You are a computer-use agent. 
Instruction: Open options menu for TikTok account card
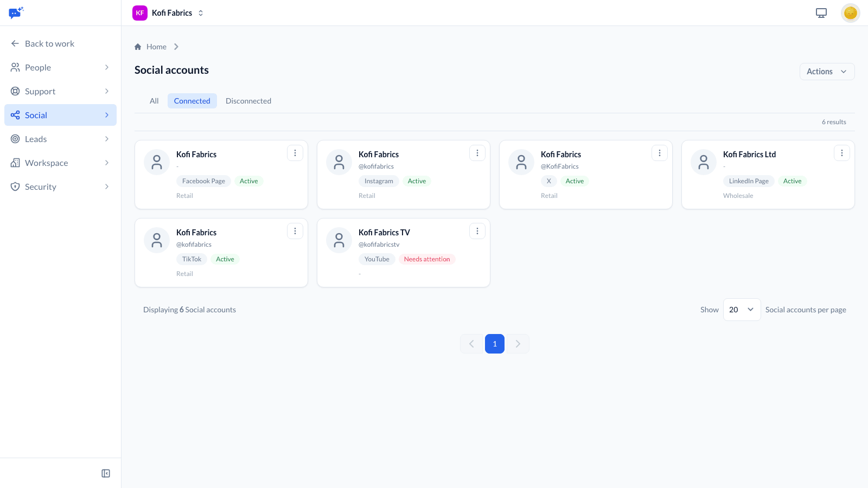pos(295,231)
